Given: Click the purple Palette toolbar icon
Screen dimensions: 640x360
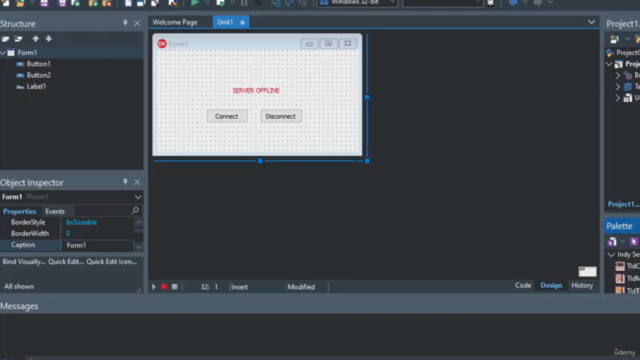Looking at the screenshot, I should (x=634, y=242).
